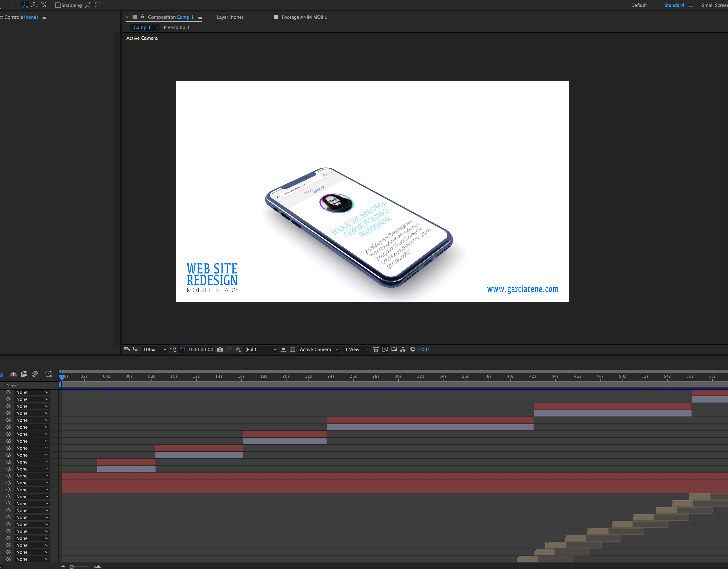
Task: Select the Comp 1 breadcrumb
Action: pyautogui.click(x=142, y=27)
